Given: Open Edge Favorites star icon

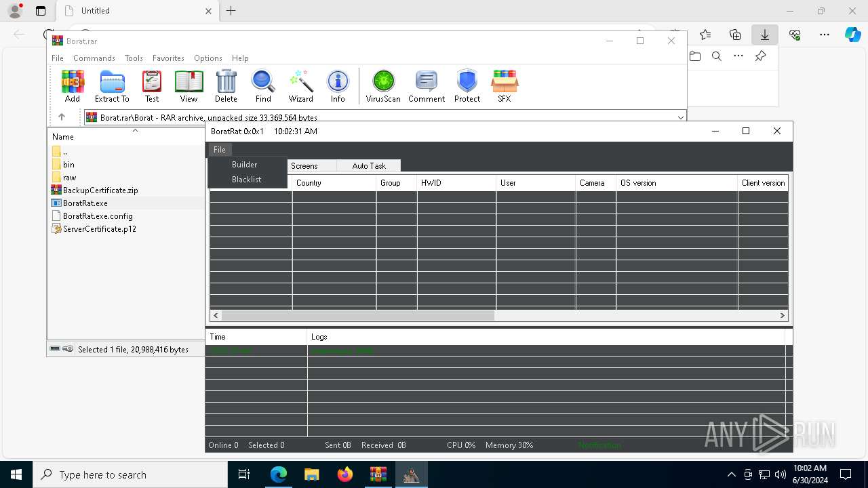Looking at the screenshot, I should tap(705, 35).
